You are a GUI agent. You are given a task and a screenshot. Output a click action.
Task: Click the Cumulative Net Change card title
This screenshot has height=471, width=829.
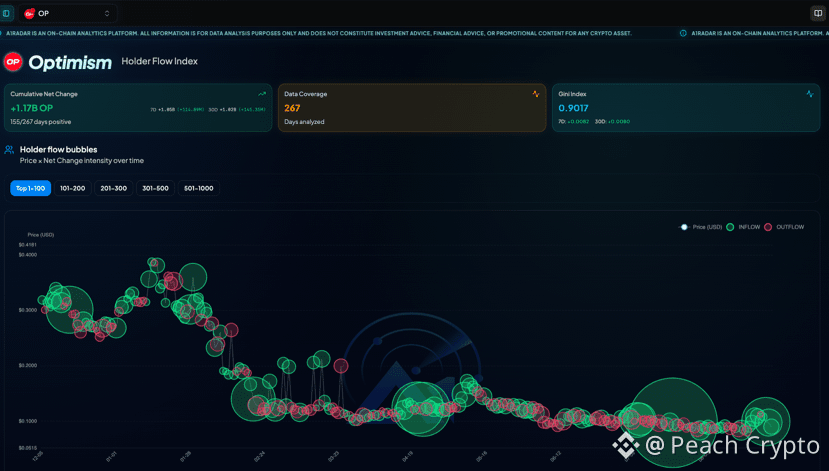[x=44, y=94]
